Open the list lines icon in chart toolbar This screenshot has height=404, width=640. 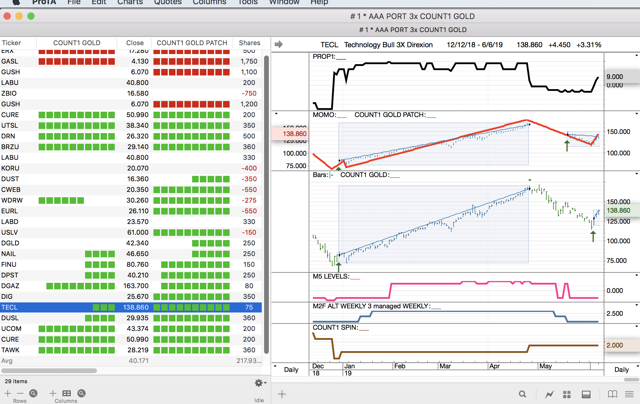click(x=629, y=394)
